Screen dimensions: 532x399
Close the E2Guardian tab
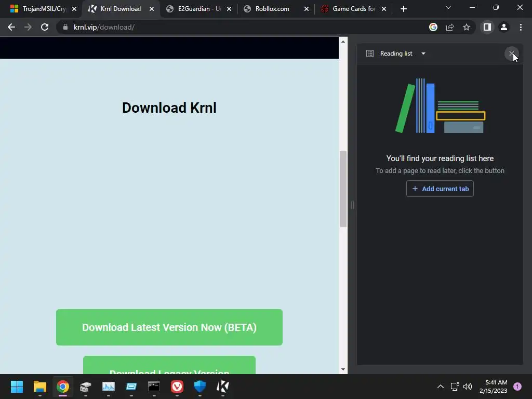pyautogui.click(x=229, y=9)
